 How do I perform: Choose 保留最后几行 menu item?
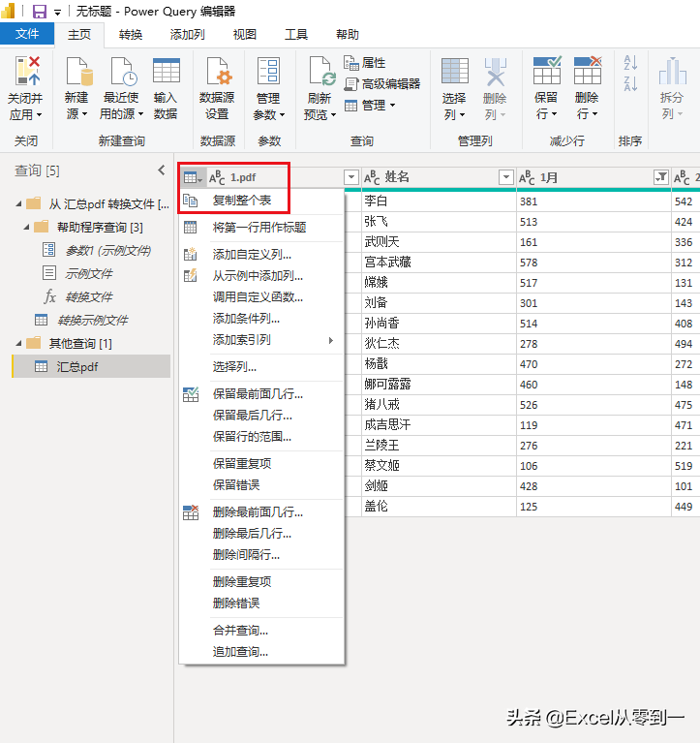point(261,416)
